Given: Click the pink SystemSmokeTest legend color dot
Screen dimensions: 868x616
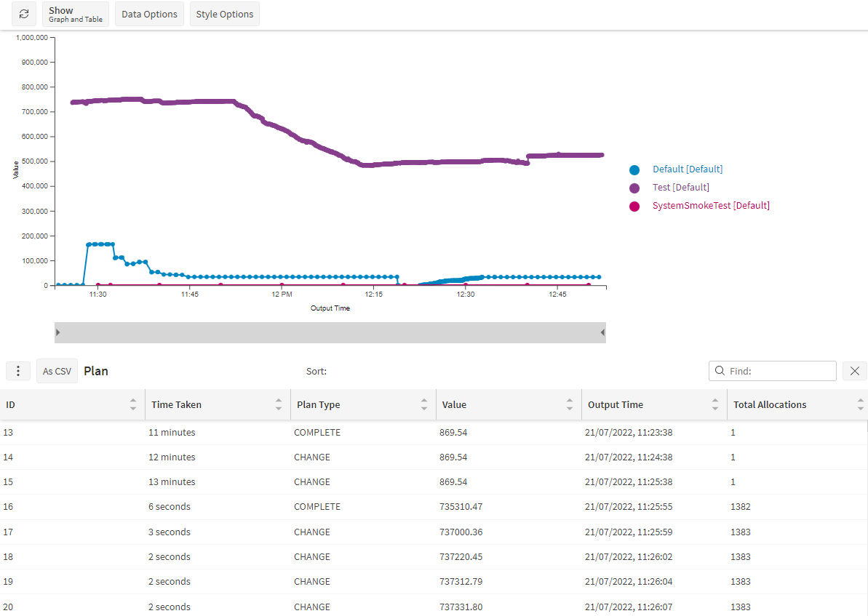Looking at the screenshot, I should [634, 207].
